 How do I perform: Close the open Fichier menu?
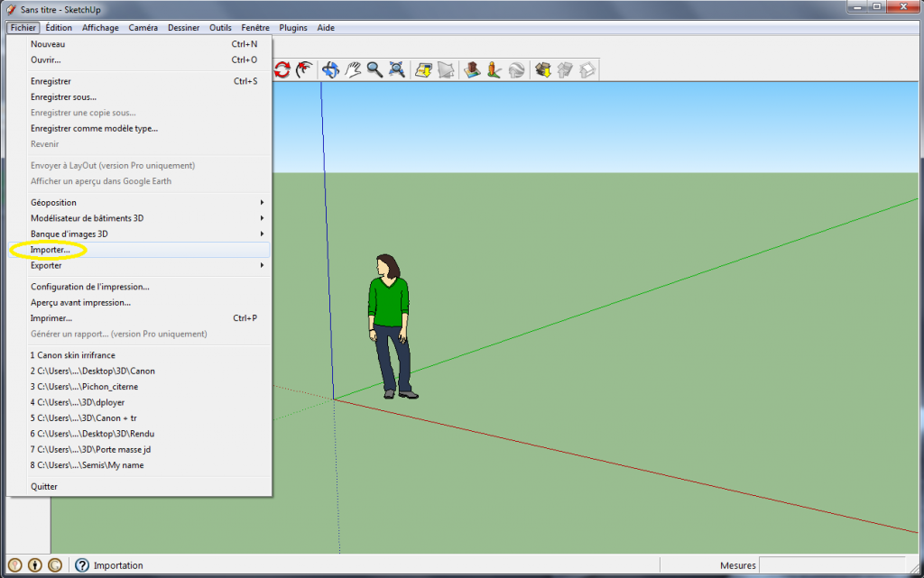coord(23,28)
